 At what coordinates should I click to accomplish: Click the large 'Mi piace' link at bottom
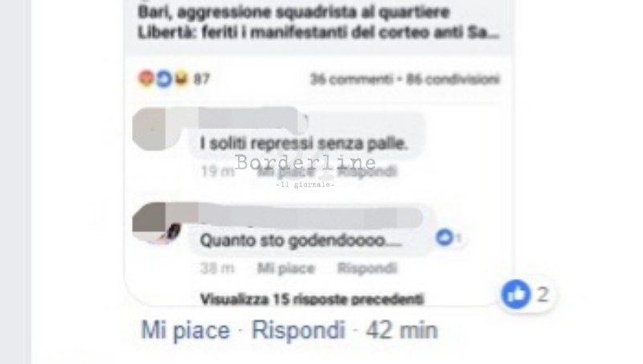186,330
